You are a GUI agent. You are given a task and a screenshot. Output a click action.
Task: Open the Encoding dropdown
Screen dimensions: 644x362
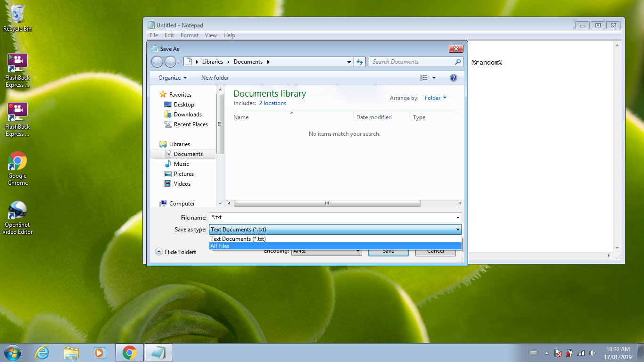point(326,251)
